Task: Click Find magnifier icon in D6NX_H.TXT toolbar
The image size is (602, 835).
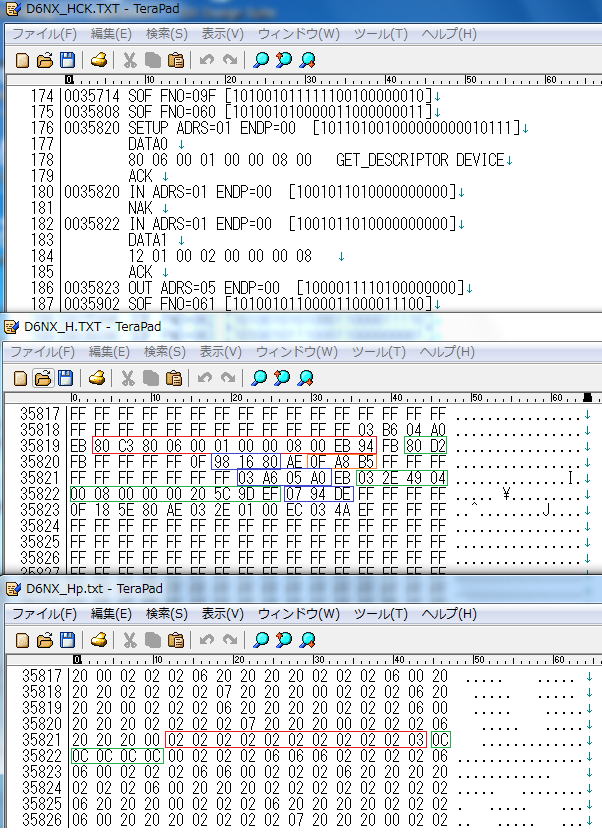Action: pyautogui.click(x=260, y=378)
